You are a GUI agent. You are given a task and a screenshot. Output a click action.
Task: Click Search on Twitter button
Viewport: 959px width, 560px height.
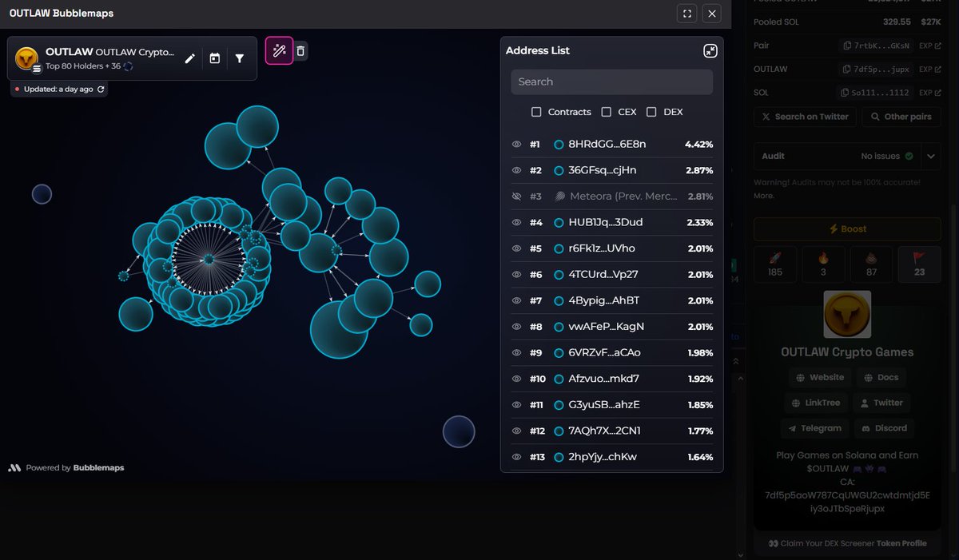(806, 117)
